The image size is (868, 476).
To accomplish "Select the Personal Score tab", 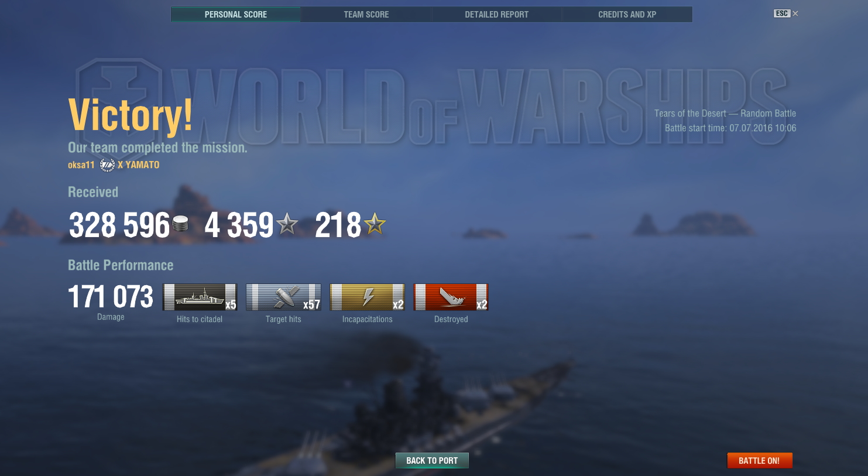I will [236, 15].
